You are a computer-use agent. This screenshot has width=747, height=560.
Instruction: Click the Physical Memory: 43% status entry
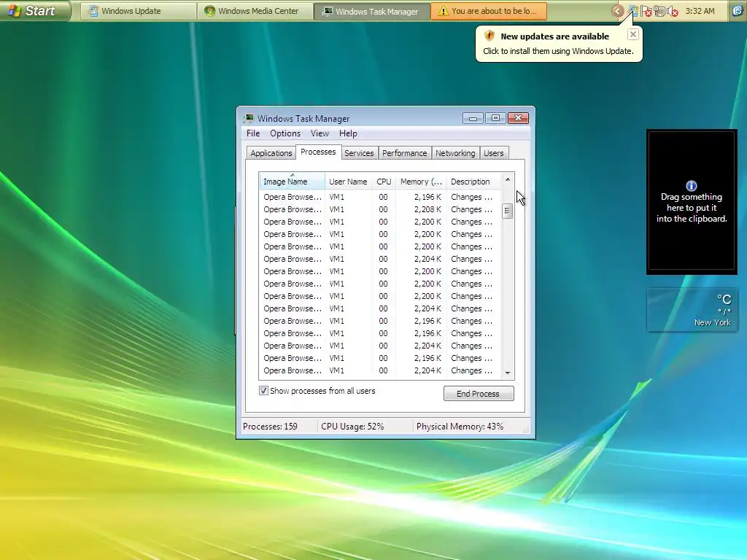[460, 427]
